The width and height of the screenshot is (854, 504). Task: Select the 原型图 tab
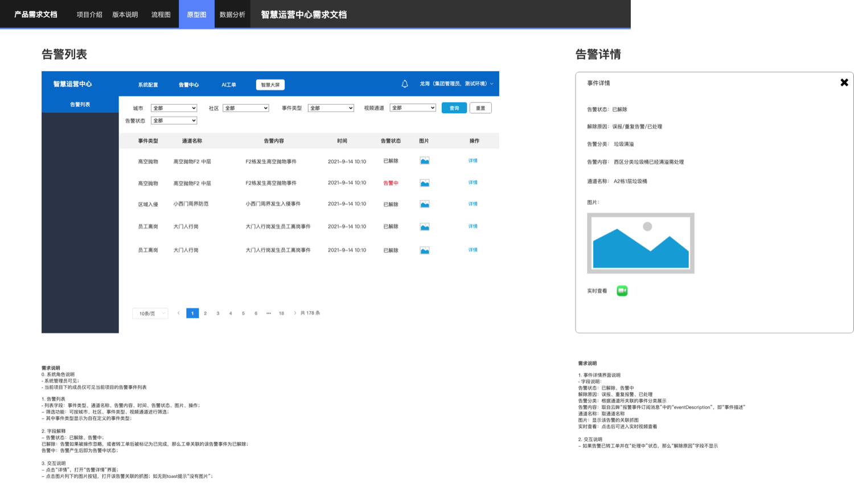(196, 14)
